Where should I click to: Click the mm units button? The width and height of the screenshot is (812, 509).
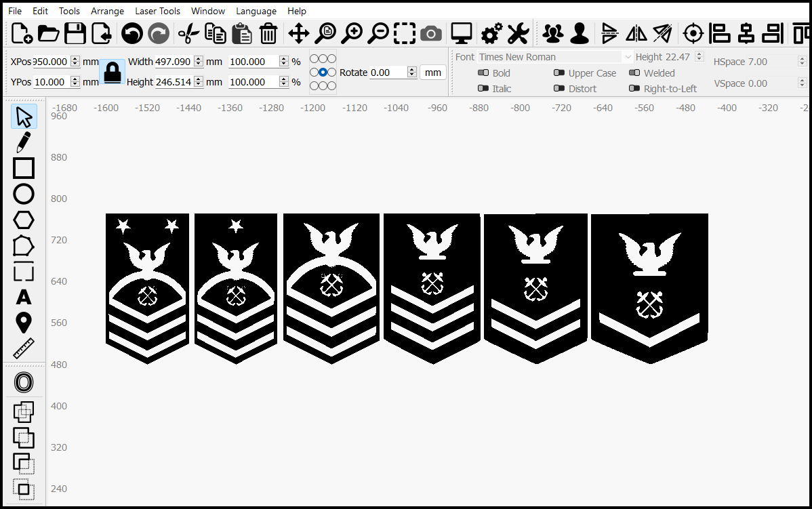click(433, 73)
